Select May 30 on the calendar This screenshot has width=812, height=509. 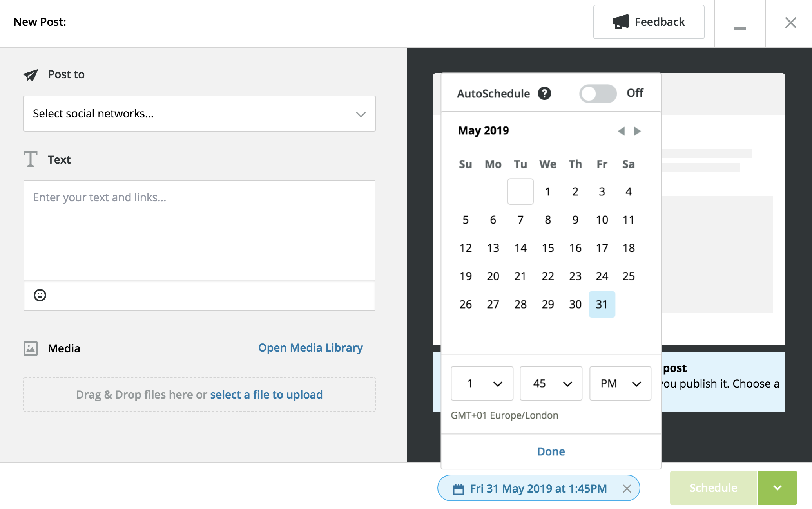tap(575, 304)
